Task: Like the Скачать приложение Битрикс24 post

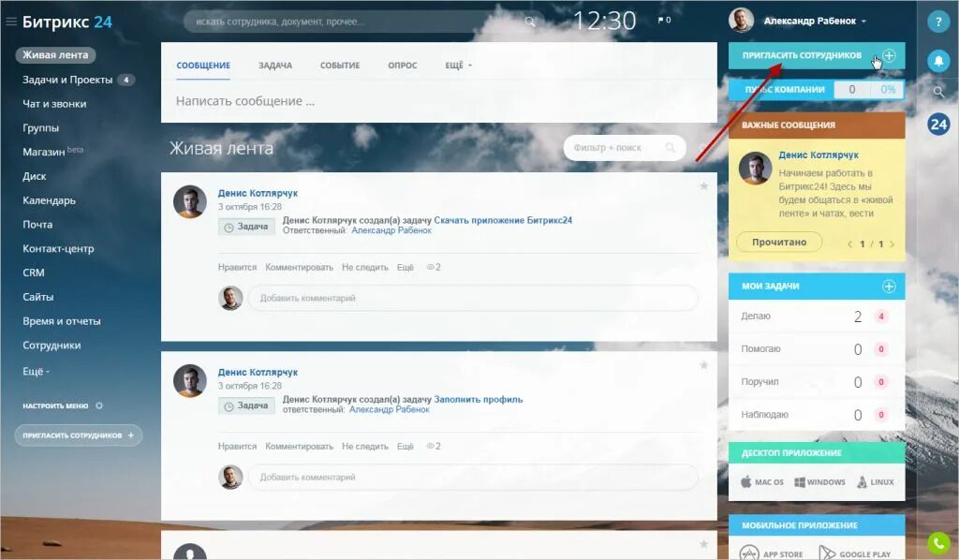Action: pos(237,267)
